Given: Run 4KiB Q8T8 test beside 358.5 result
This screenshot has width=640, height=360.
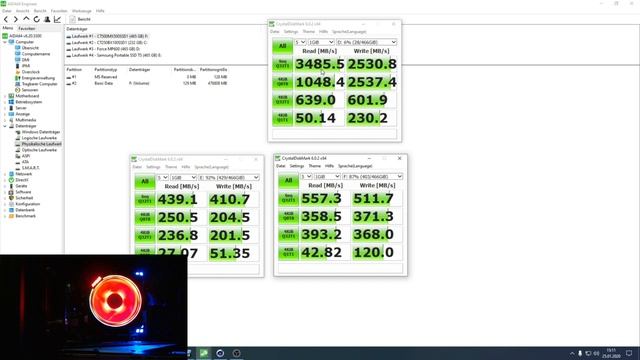Looking at the screenshot, I should [x=289, y=216].
